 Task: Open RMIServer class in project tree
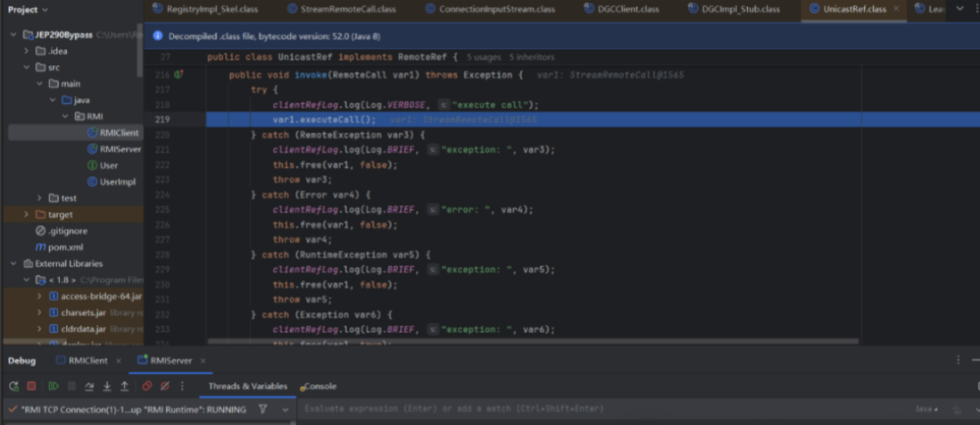click(114, 149)
